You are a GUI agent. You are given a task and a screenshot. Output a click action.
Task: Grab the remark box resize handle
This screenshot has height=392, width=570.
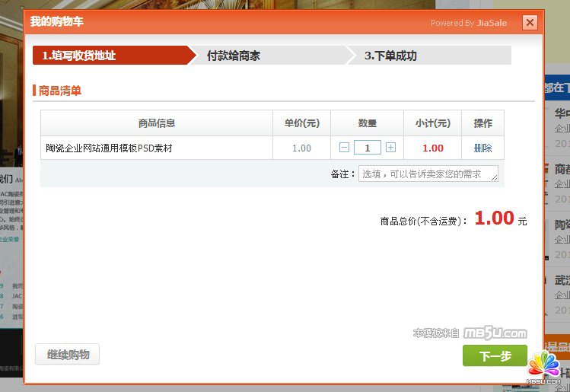tap(495, 178)
